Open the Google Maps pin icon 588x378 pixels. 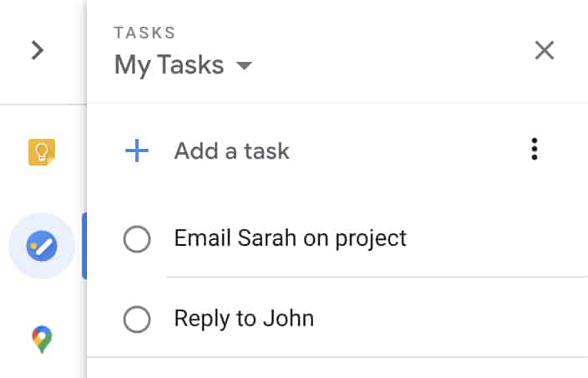tap(42, 340)
